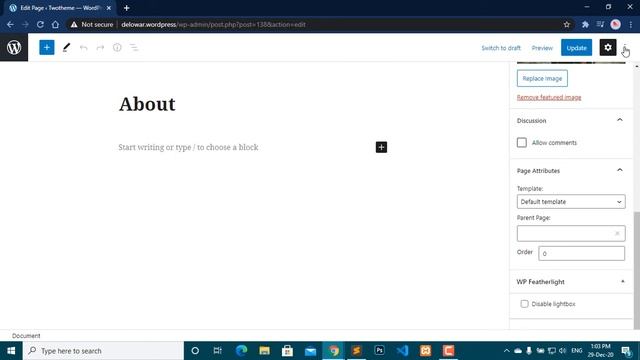640x360 pixels.
Task: Open Microsoft Store from taskbar
Action: pyautogui.click(x=287, y=351)
